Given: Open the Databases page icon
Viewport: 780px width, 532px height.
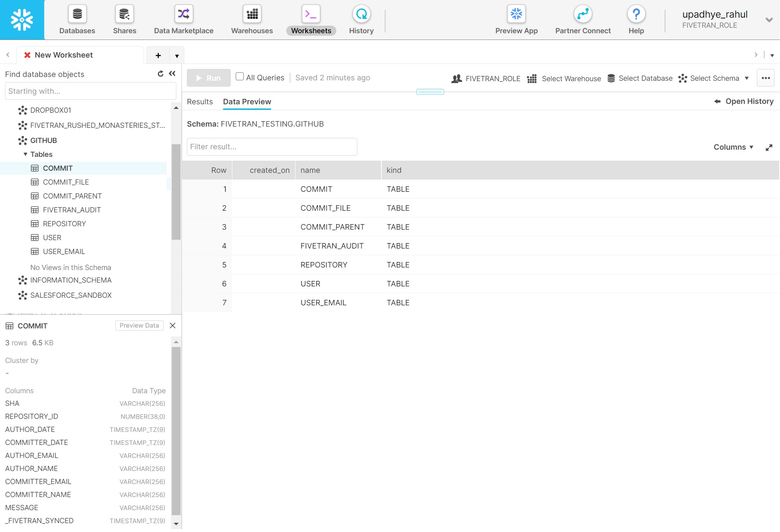Looking at the screenshot, I should tap(77, 14).
